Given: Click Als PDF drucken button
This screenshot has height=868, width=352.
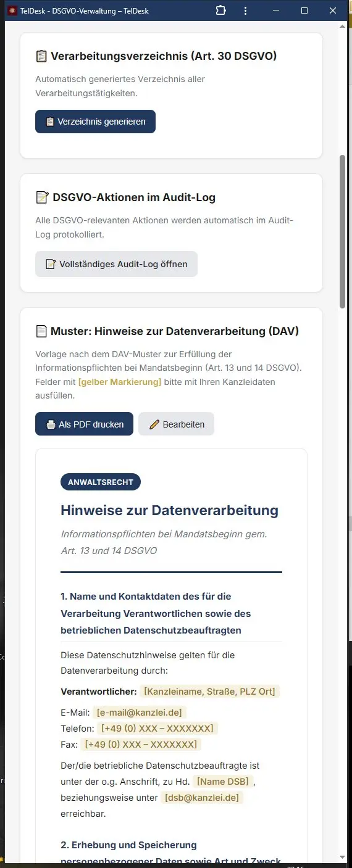Looking at the screenshot, I should coord(84,424).
